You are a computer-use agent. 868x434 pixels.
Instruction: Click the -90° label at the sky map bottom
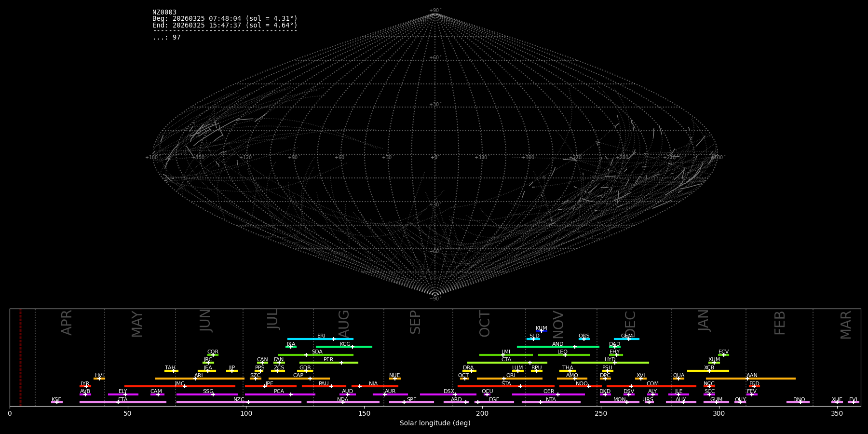click(x=434, y=299)
